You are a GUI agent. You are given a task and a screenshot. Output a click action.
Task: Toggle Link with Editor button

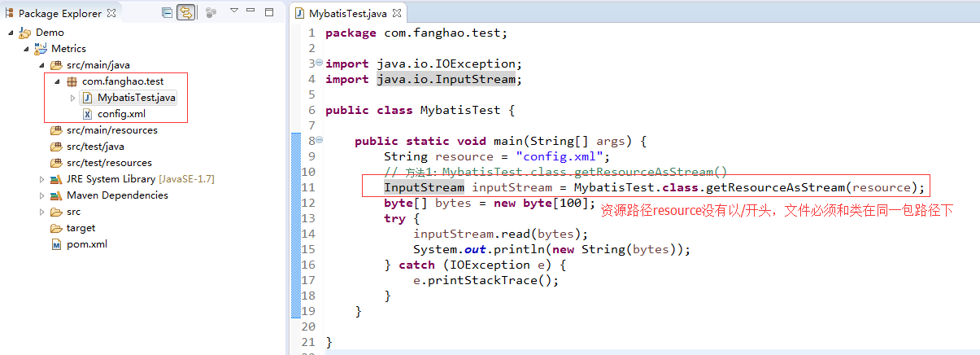tap(186, 12)
